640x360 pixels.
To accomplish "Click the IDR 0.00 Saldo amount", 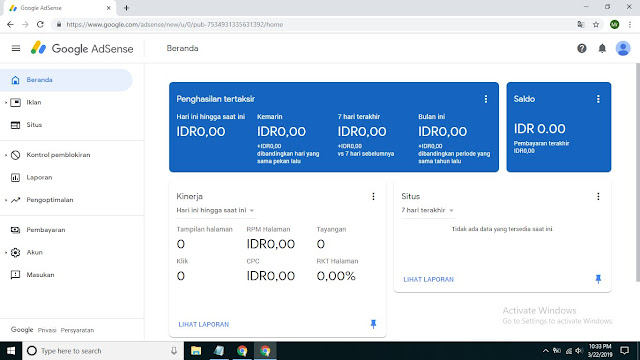I will click(540, 129).
